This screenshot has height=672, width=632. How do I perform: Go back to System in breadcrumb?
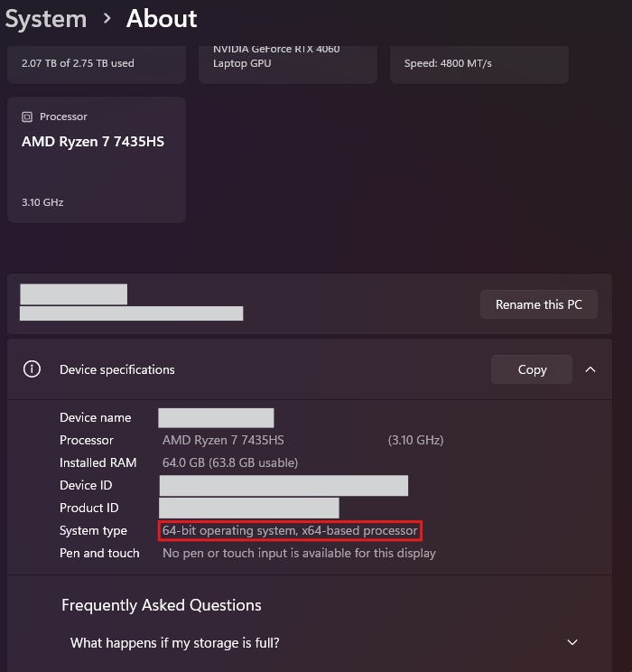tap(45, 18)
